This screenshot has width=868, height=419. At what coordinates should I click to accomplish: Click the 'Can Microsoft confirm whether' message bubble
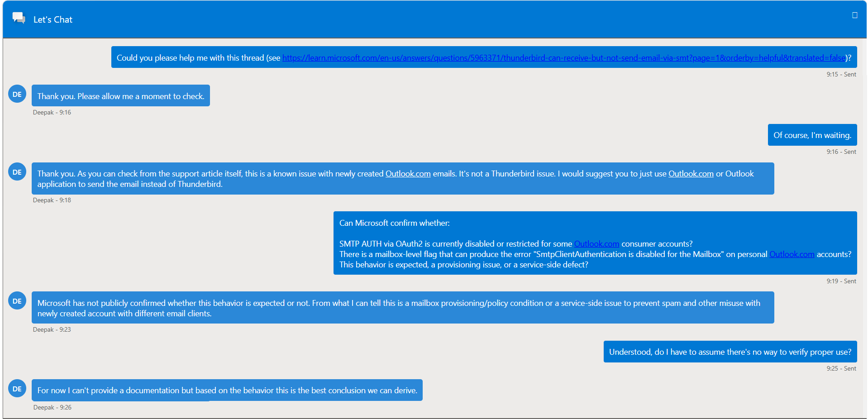pos(595,243)
